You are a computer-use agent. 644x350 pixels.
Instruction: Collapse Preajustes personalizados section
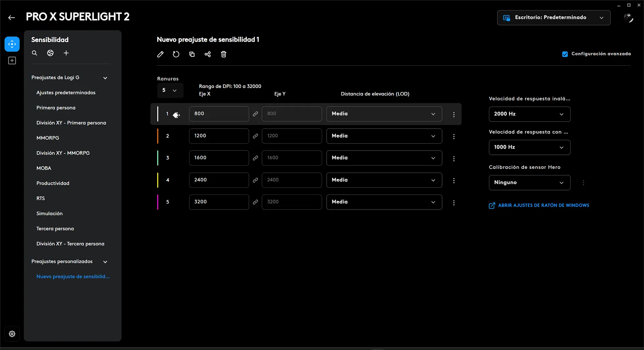[x=105, y=262]
